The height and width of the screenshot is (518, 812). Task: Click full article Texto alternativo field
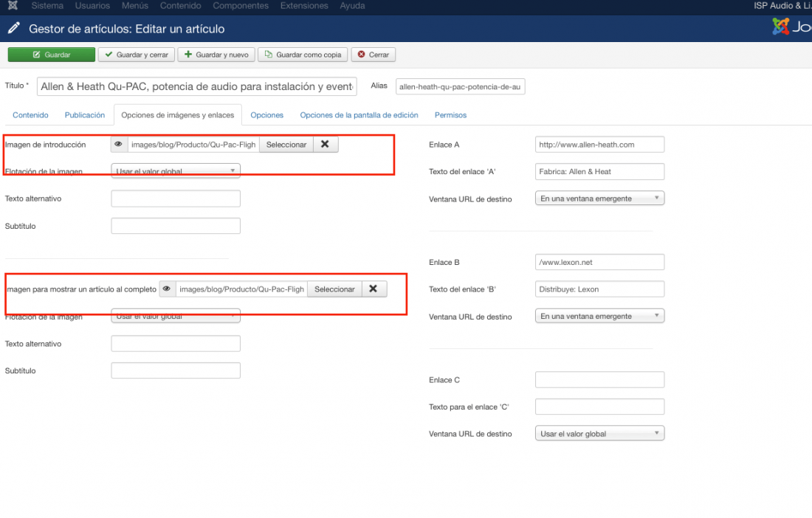[176, 344]
